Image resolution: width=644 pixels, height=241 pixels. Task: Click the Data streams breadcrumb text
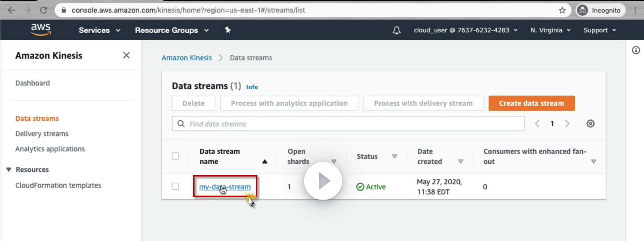coord(251,58)
